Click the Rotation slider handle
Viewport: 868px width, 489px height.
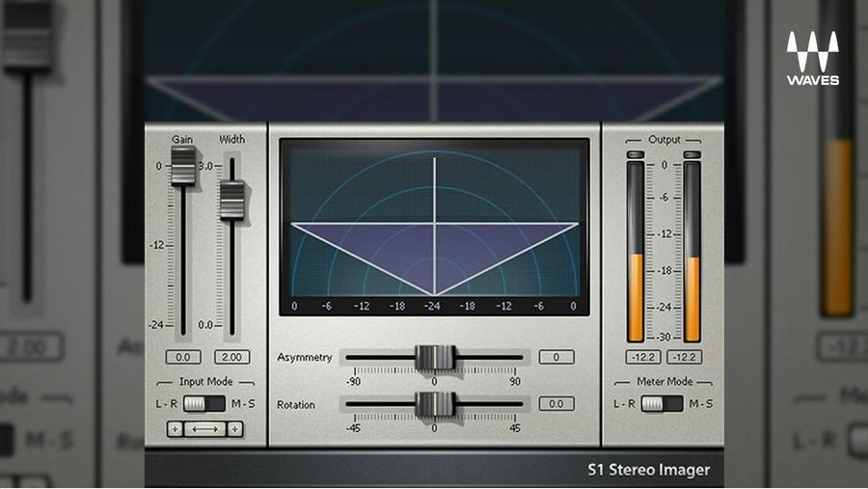pos(435,404)
